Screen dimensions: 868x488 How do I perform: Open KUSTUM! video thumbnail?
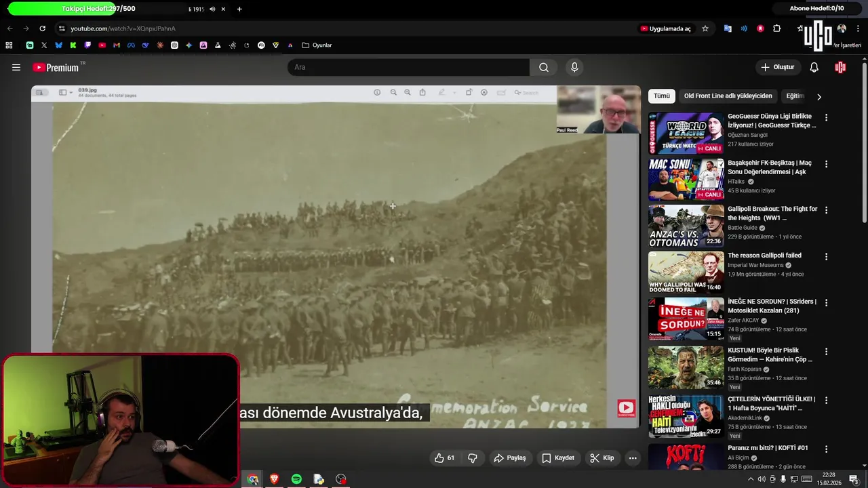tap(686, 367)
